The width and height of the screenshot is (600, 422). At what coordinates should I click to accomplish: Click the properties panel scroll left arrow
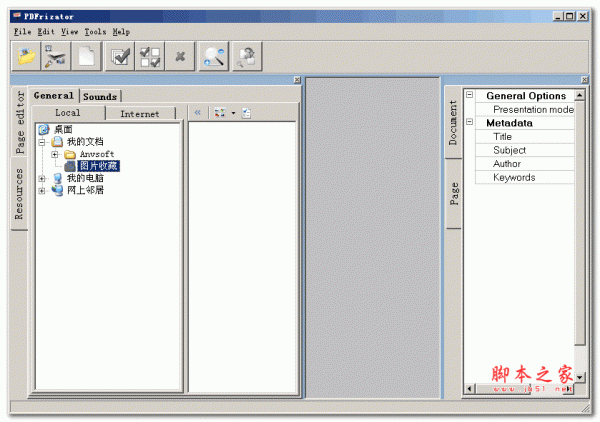[x=470, y=389]
